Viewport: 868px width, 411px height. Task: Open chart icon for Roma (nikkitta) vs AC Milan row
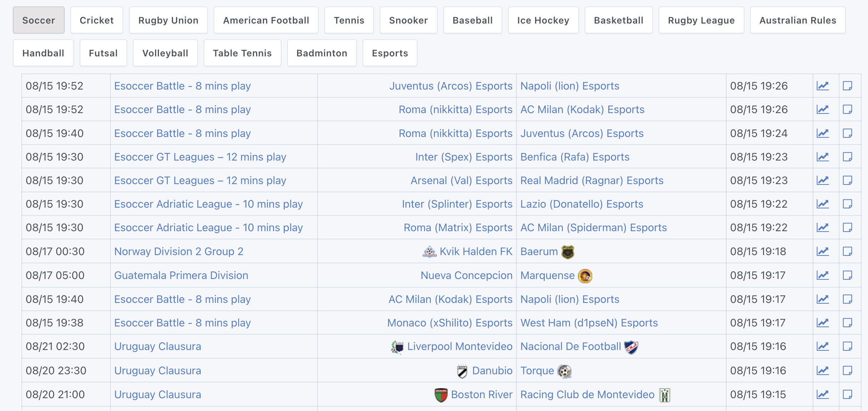tap(823, 110)
